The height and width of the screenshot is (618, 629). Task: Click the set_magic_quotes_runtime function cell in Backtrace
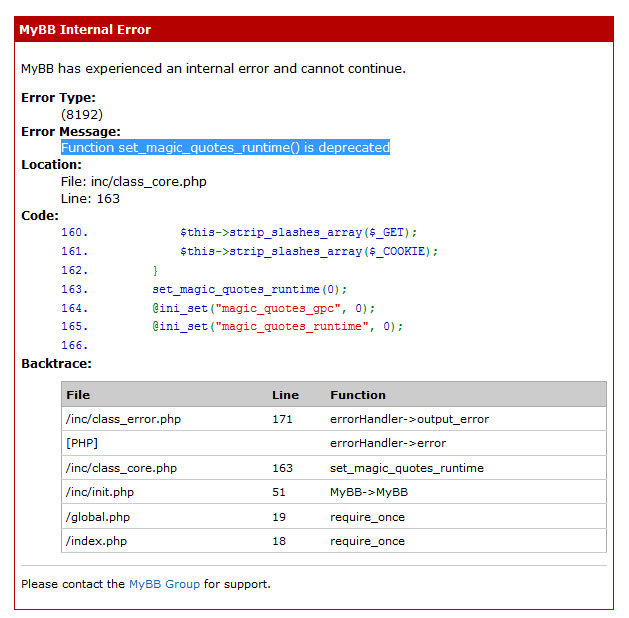coord(407,468)
